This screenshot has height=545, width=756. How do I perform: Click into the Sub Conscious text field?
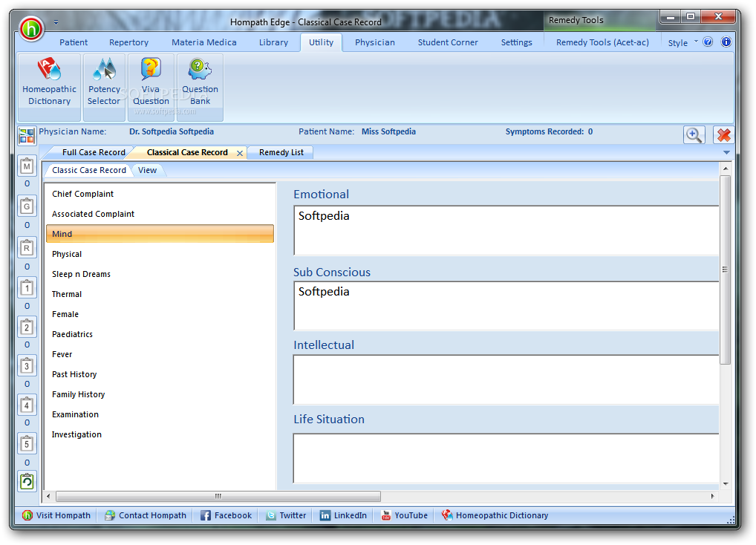point(506,306)
